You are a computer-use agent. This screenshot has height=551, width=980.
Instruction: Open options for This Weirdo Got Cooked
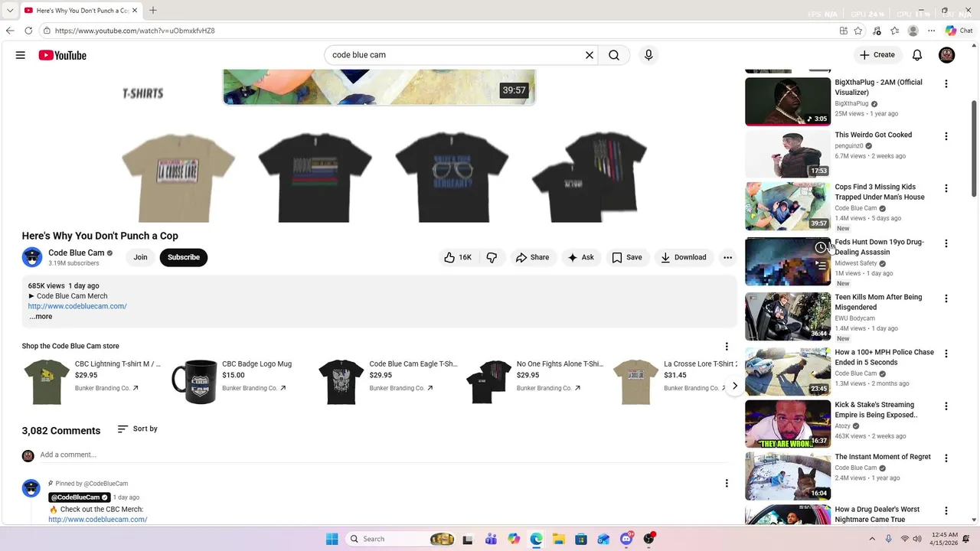pos(946,136)
